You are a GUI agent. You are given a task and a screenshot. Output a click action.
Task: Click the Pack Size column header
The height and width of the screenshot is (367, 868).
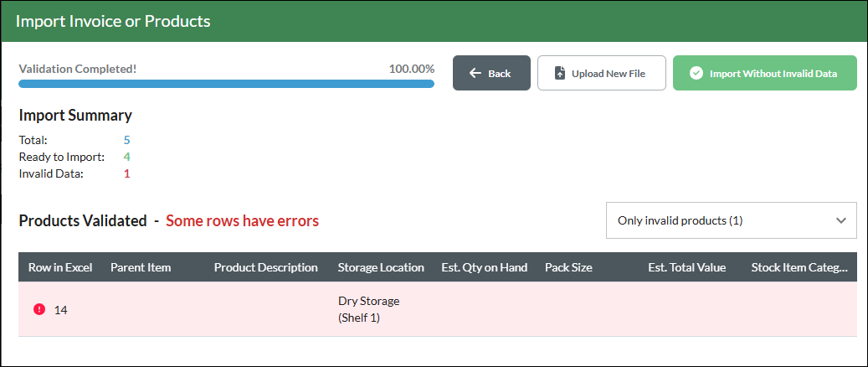[x=568, y=267]
